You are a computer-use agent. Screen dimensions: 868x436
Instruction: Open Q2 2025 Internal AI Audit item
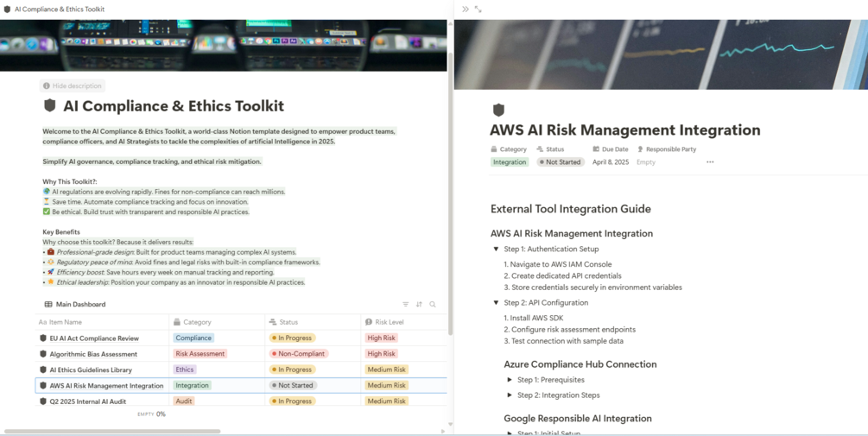[x=88, y=401]
